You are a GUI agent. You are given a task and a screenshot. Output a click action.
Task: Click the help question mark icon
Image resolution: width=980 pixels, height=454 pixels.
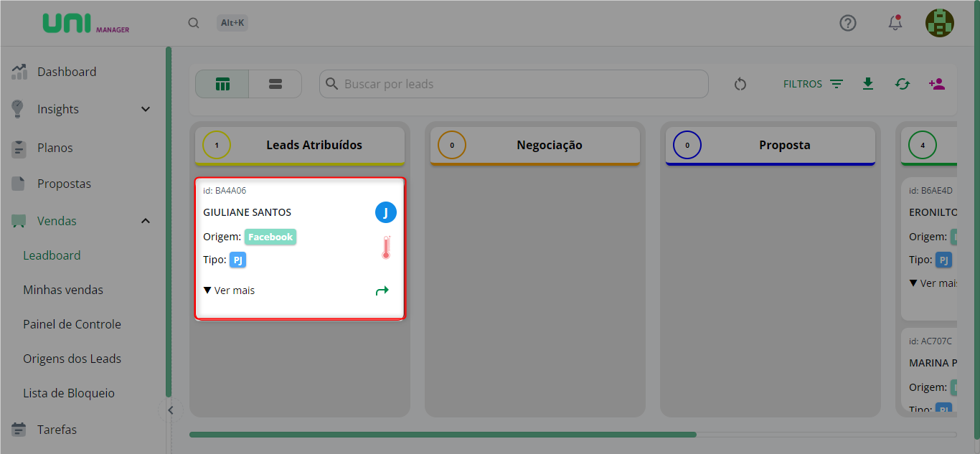(x=848, y=23)
